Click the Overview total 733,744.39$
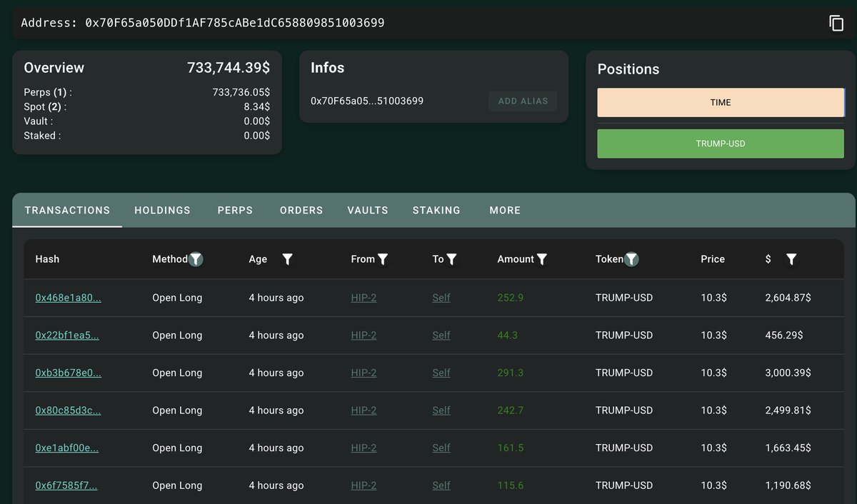857x504 pixels. [x=229, y=68]
